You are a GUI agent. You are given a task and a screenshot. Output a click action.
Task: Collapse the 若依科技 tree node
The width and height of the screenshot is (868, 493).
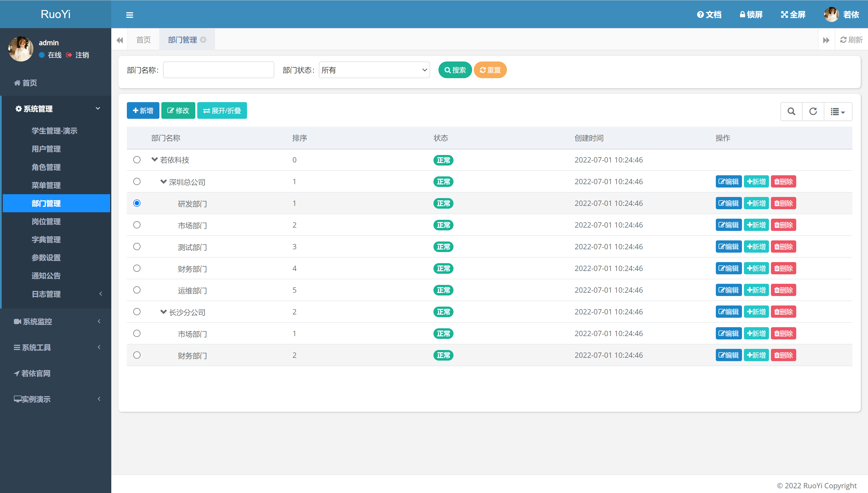tap(154, 159)
